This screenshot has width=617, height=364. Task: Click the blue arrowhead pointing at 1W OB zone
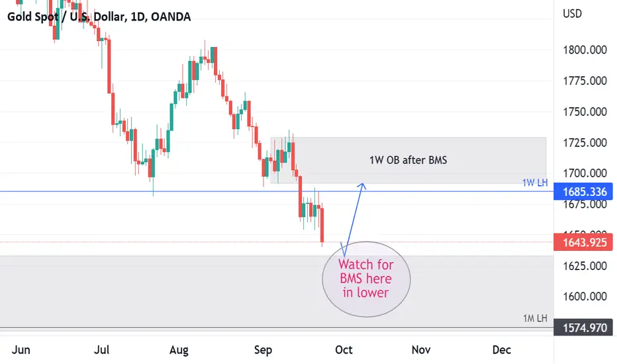[362, 187]
